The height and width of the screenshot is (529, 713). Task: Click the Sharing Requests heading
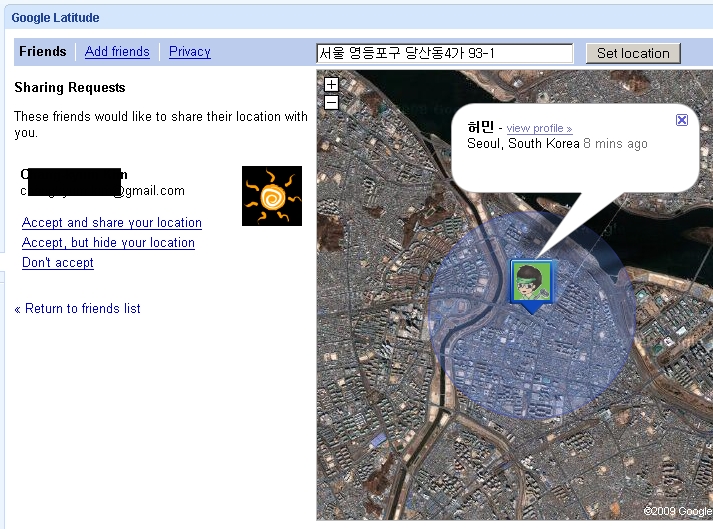click(x=70, y=87)
